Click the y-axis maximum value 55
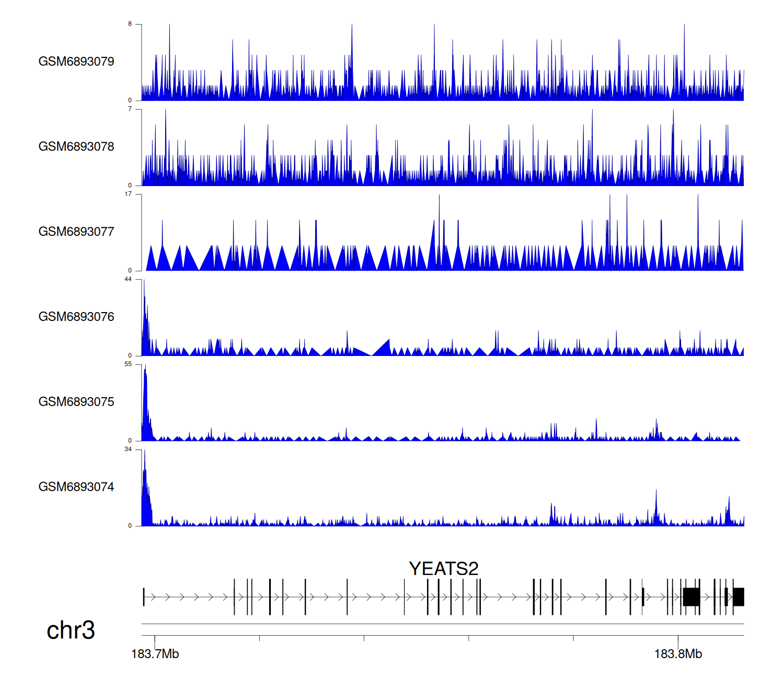The height and width of the screenshot is (690, 784). tap(128, 364)
